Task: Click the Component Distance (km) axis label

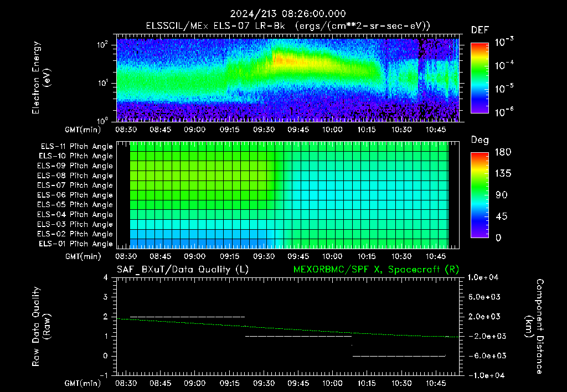Action: [x=534, y=327]
